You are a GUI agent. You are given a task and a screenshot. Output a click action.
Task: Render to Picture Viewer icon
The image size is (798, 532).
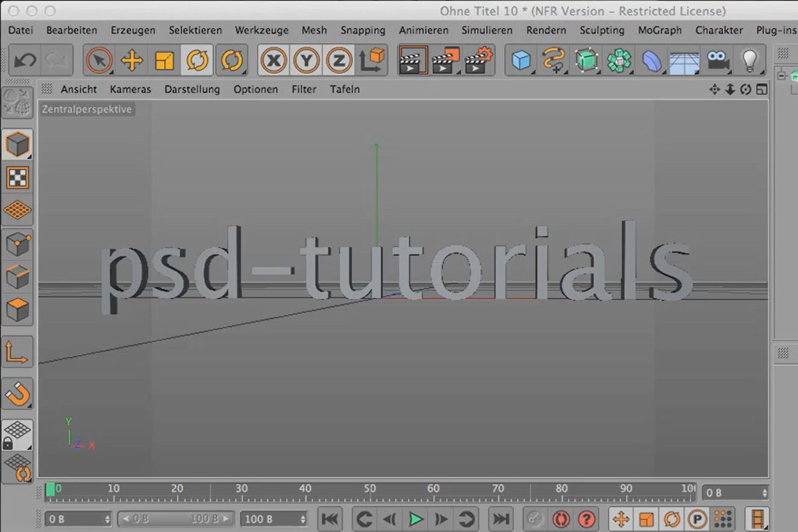(446, 61)
